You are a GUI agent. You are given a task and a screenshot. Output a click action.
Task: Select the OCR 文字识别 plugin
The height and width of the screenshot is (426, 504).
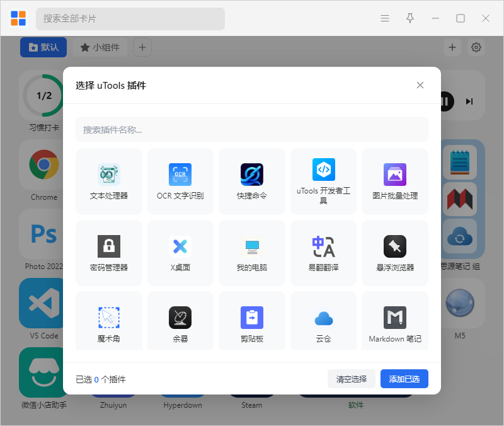pyautogui.click(x=180, y=181)
